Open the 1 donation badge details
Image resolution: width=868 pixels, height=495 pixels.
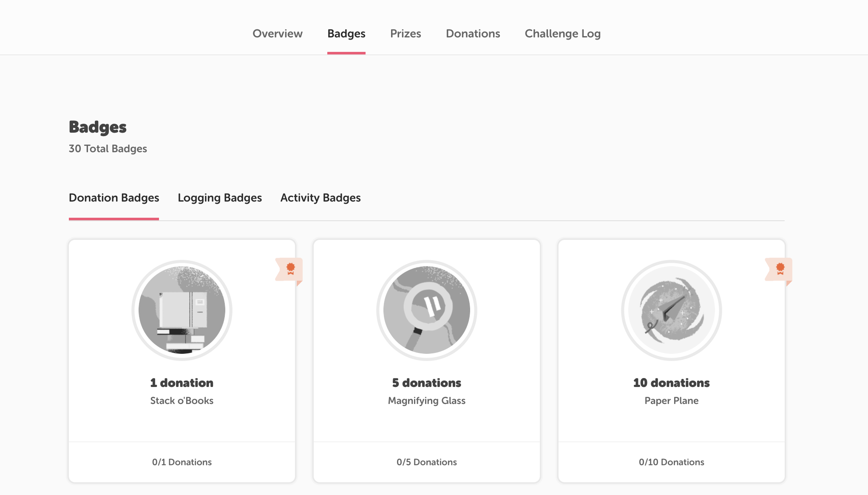[x=182, y=382]
